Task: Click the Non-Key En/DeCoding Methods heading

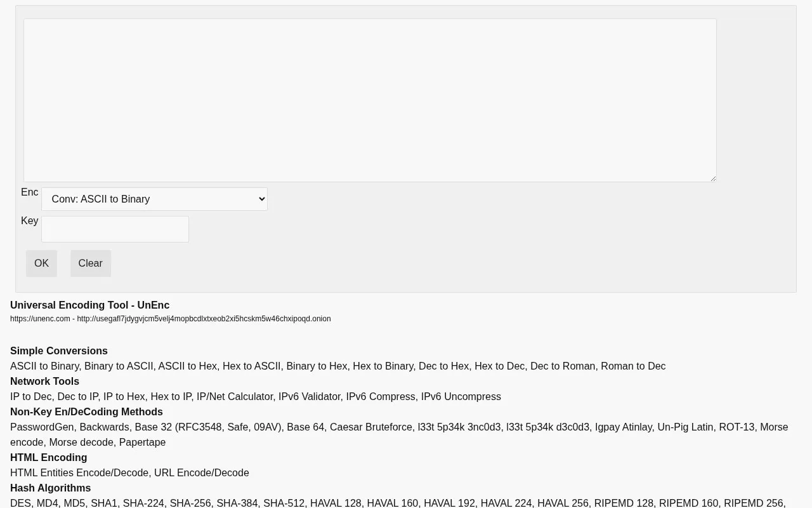Action: 86,412
